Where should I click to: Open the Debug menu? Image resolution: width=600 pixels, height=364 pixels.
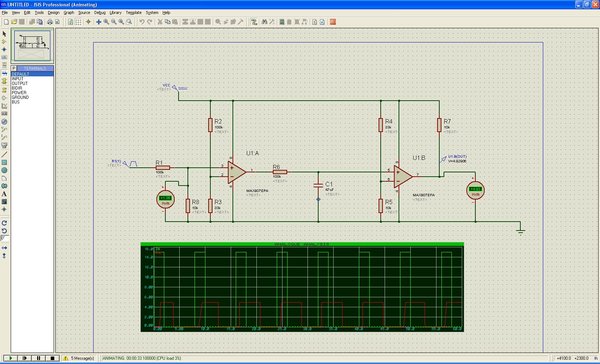[100, 13]
